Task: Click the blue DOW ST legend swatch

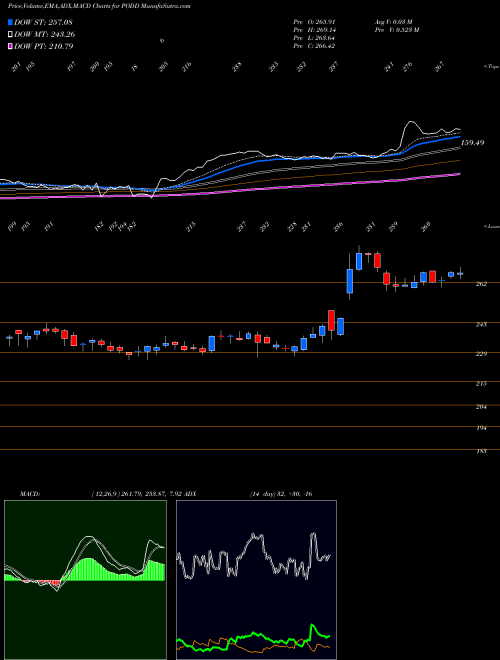Action: (x=11, y=22)
